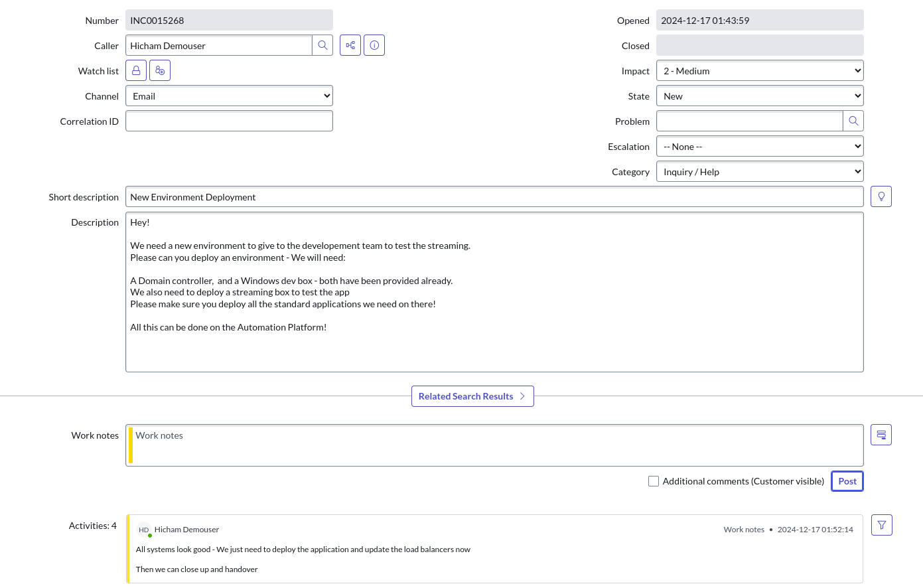Click the Short description suggestion lightbulb icon
The width and height of the screenshot is (923, 588).
pos(881,196)
